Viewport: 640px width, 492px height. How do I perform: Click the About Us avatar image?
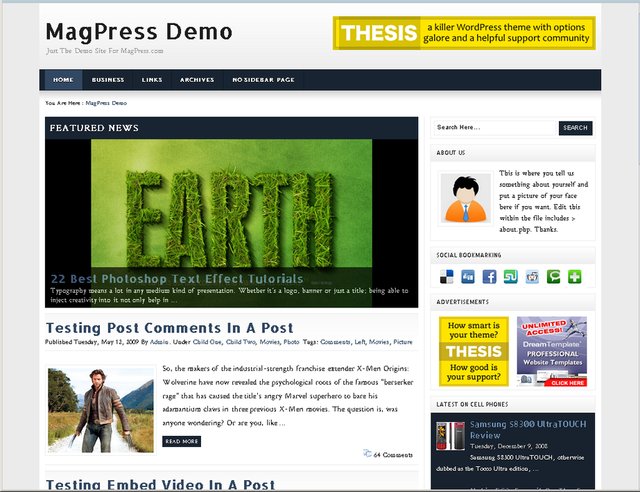466,198
